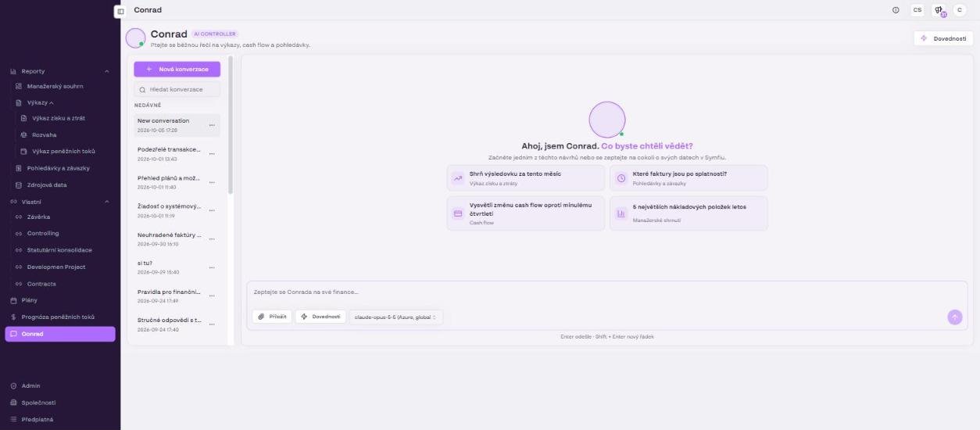Open options menu for 'Žádosť o systémový...'
980x430 pixels.
click(x=212, y=211)
